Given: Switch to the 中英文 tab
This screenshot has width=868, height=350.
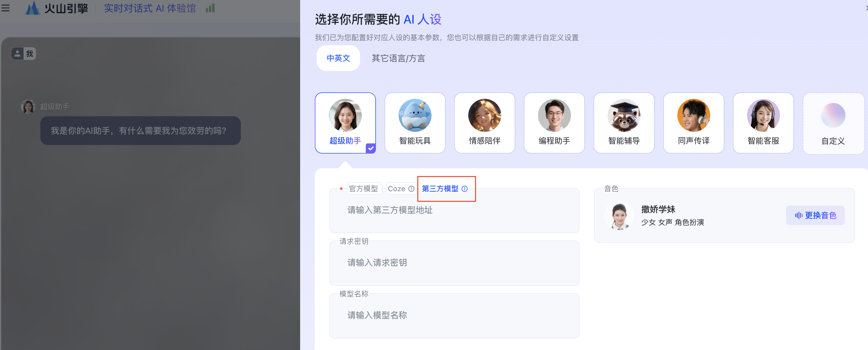Looking at the screenshot, I should [x=338, y=58].
